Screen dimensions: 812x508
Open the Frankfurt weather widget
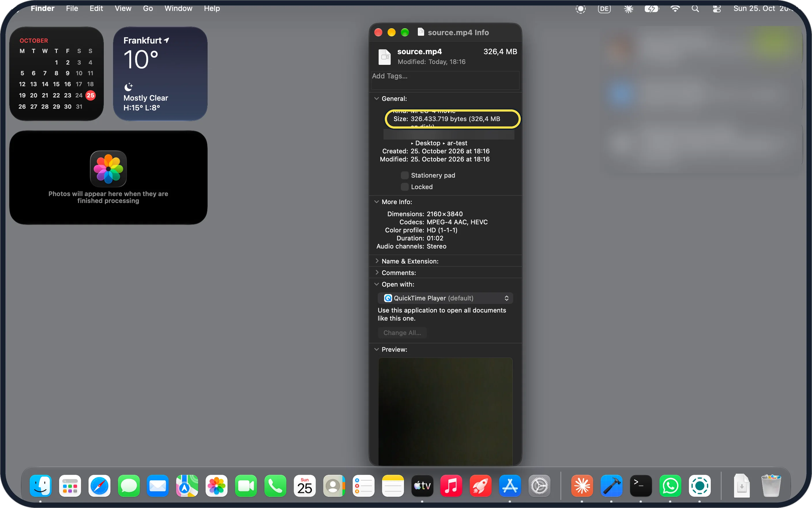point(160,74)
